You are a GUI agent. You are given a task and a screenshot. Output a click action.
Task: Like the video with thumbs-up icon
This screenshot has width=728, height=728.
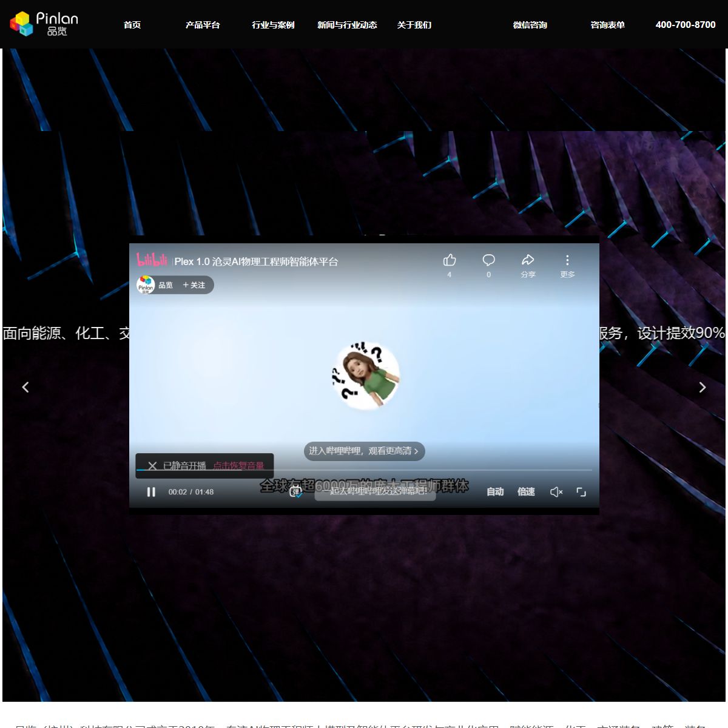pyautogui.click(x=450, y=260)
